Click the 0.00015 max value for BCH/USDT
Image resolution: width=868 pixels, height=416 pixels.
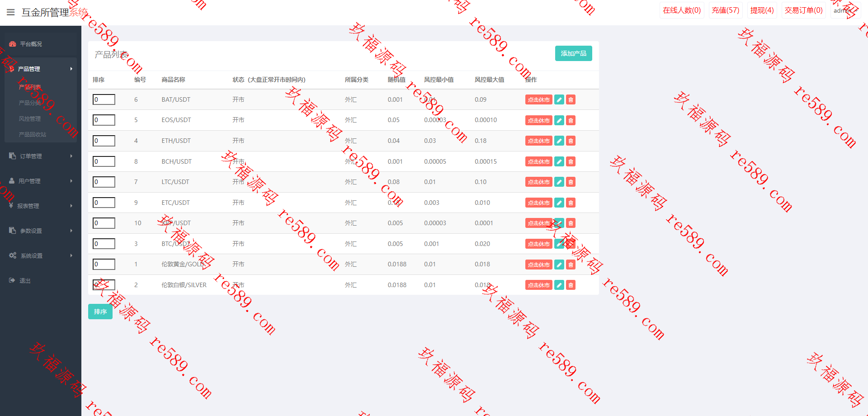pos(486,161)
